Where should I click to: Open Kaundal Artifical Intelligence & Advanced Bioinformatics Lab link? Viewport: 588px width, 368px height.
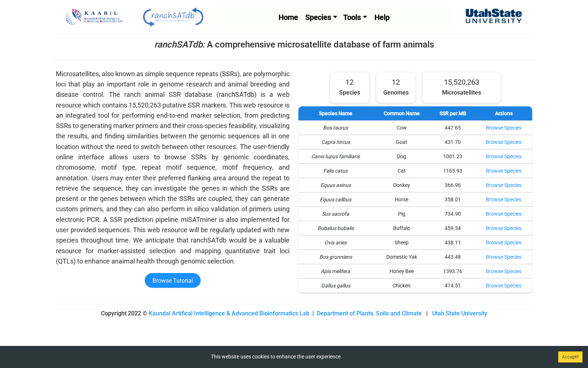229,314
